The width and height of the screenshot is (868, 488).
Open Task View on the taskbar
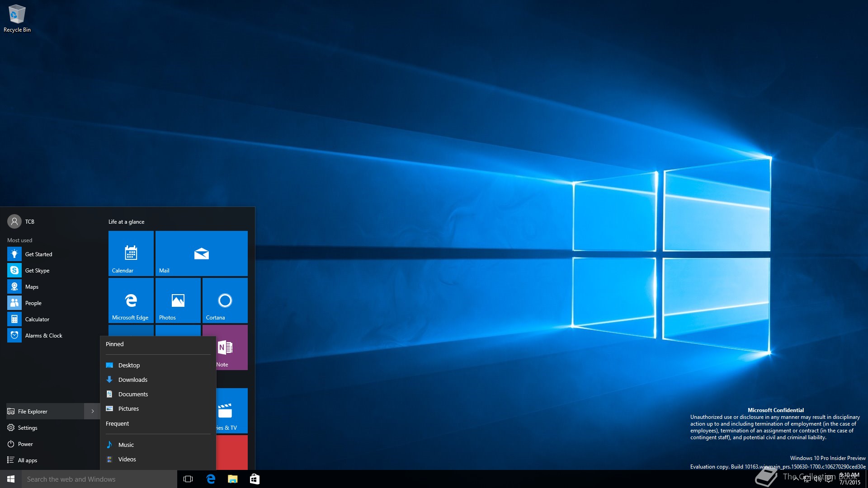pos(188,479)
